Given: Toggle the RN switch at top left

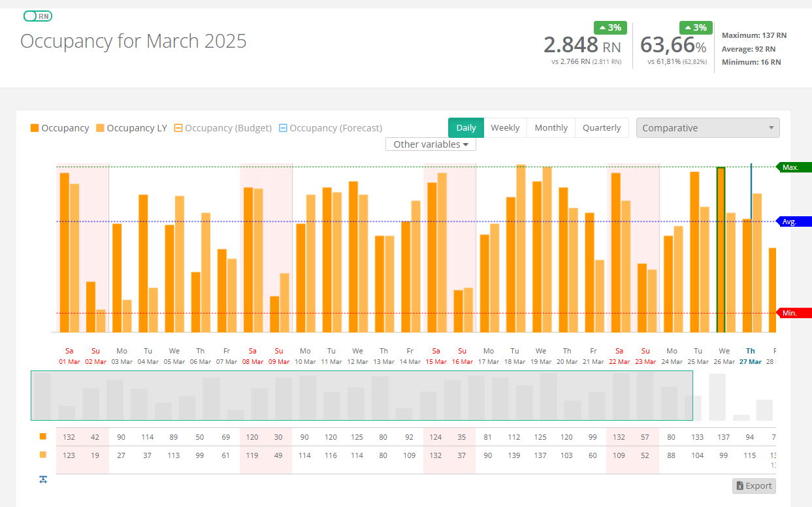Looking at the screenshot, I should [37, 16].
